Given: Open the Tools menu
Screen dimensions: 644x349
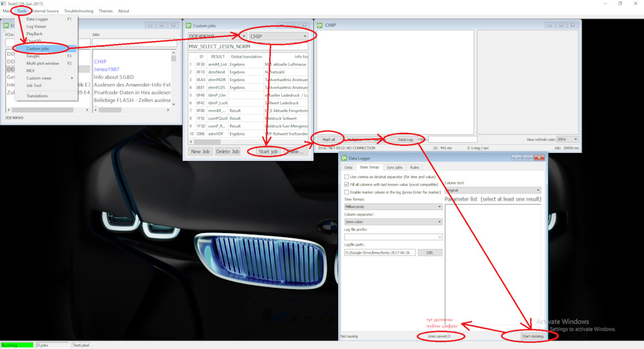Looking at the screenshot, I should pyautogui.click(x=21, y=11).
